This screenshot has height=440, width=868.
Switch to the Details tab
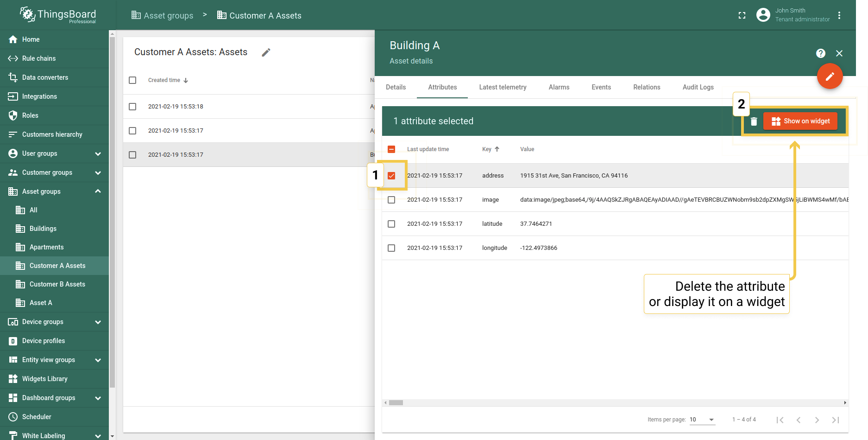[x=396, y=87]
